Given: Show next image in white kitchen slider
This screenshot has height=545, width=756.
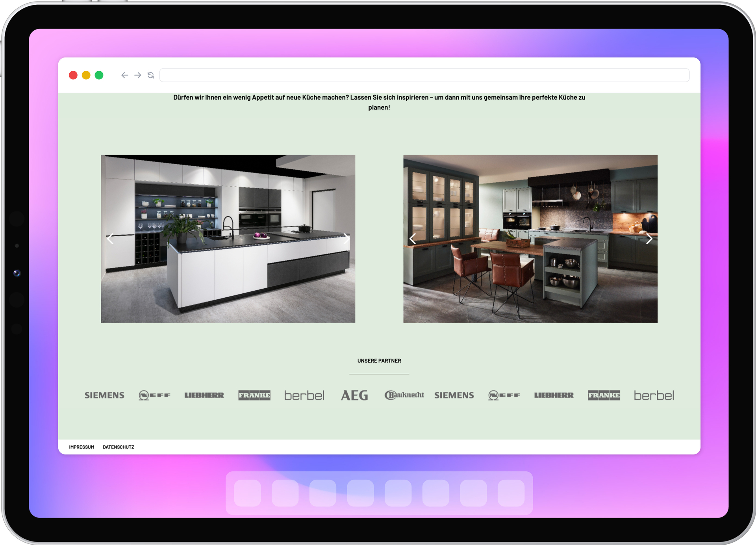Looking at the screenshot, I should coord(346,239).
